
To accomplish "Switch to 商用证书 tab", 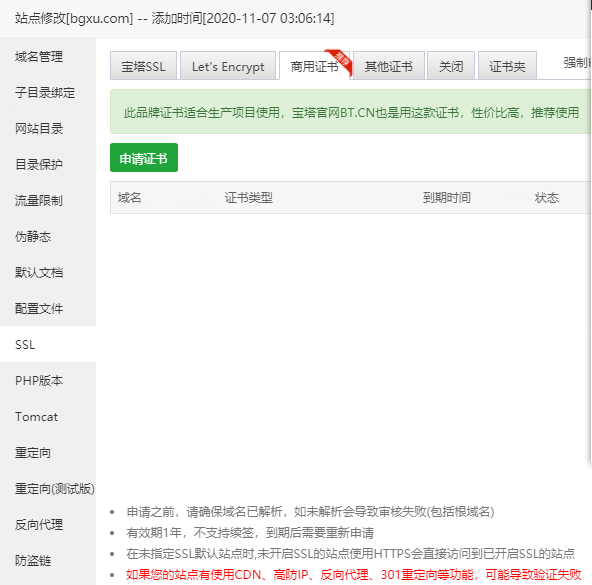I will click(x=314, y=66).
